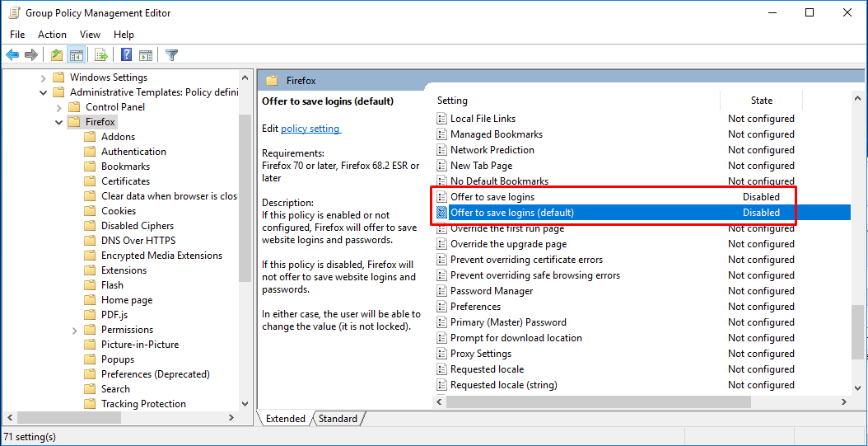Screen dimensions: 868x446
Task: Click the Addons folder icon
Action: point(90,137)
